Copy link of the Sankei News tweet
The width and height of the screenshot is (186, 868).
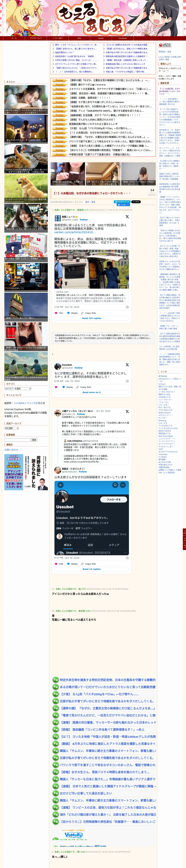point(89,313)
